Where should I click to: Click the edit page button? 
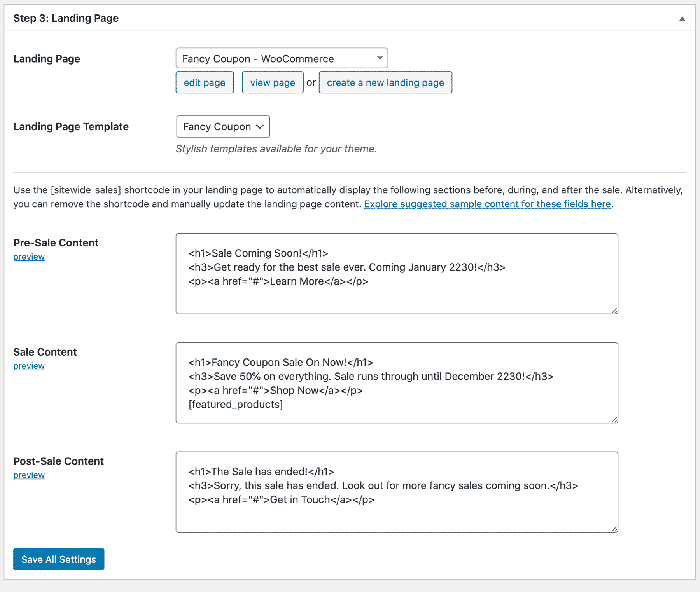205,82
